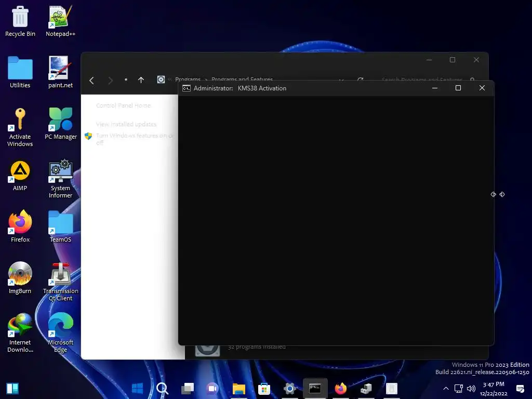The width and height of the screenshot is (532, 399).
Task: Click the Control Panel address bar icon
Action: pos(161,79)
